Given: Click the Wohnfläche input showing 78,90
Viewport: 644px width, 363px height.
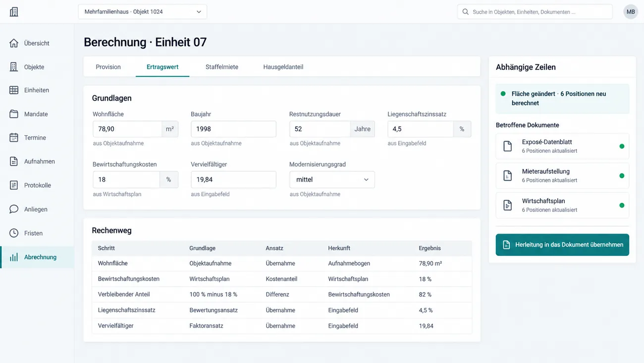Looking at the screenshot, I should coord(127,129).
